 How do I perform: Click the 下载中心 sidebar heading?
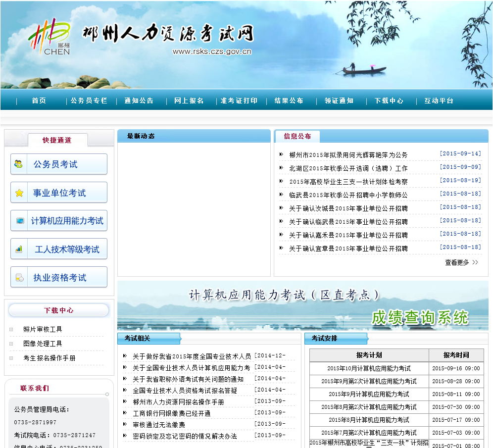[59, 310]
